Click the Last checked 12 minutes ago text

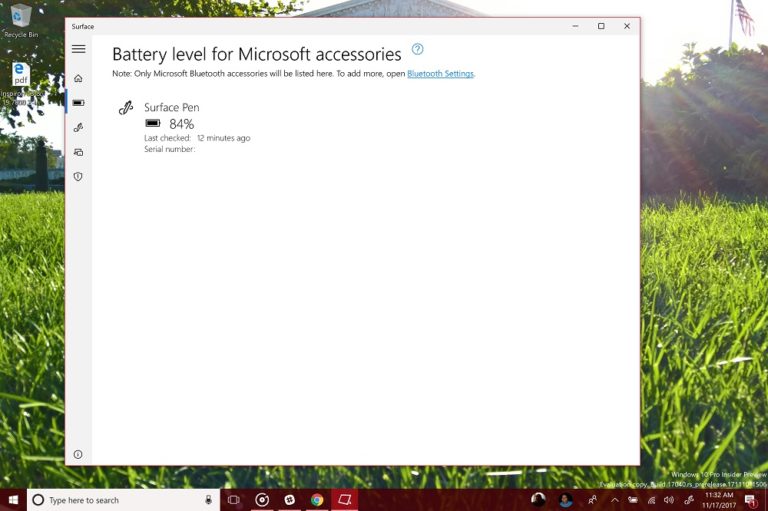point(197,138)
